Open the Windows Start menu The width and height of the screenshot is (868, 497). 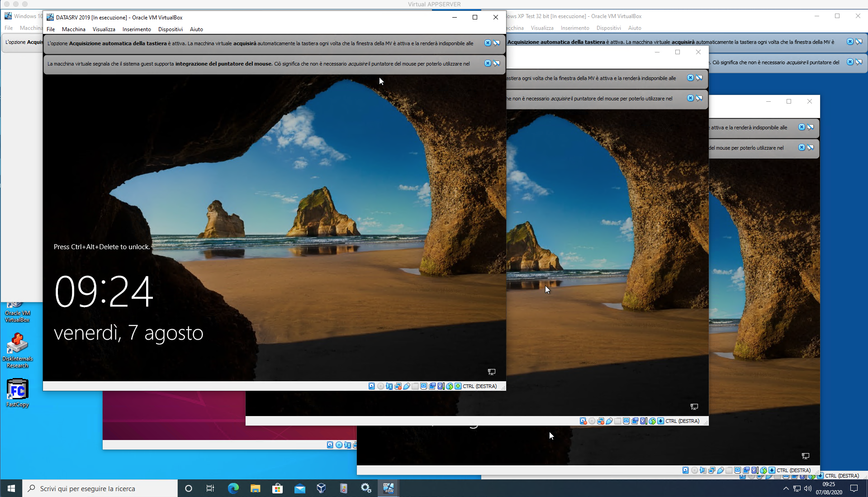tap(11, 488)
